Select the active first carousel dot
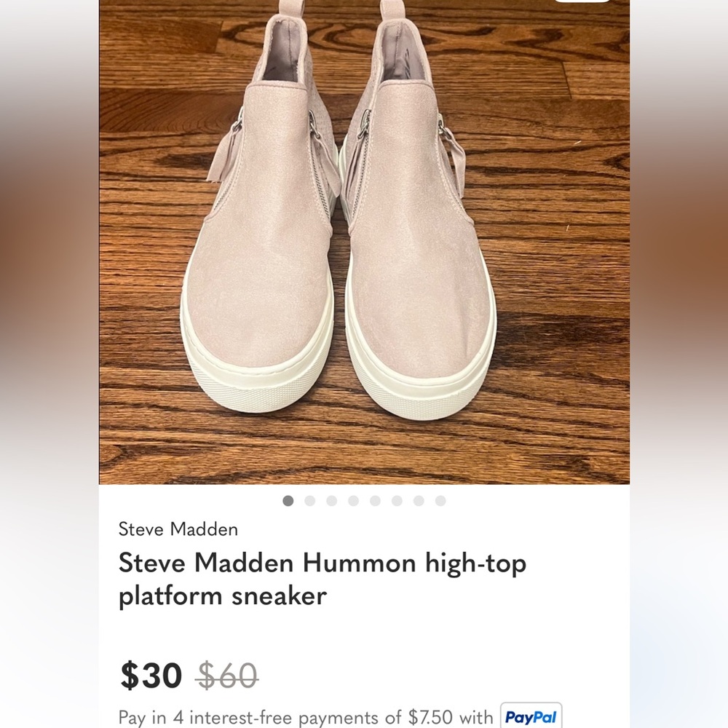 click(x=288, y=501)
